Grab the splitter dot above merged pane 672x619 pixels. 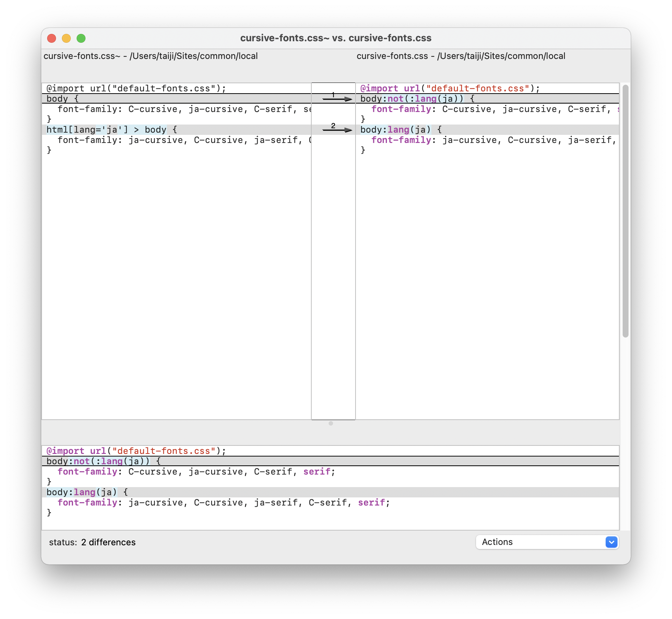coord(331,423)
